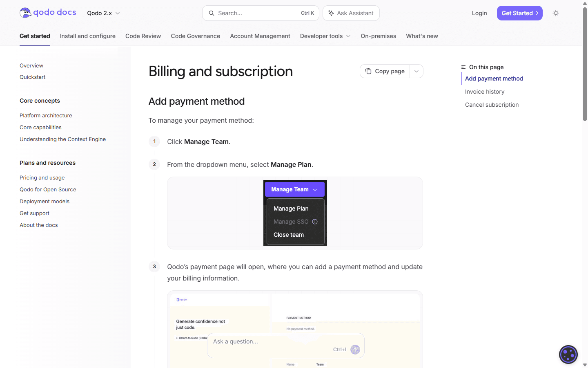Go to Deployment models page
This screenshot has width=588, height=368.
click(x=45, y=201)
